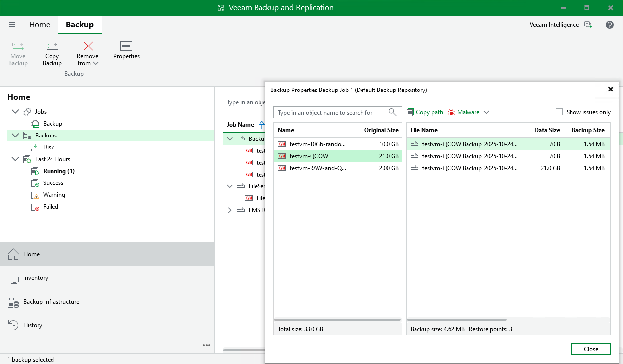Screen dimensions: 623x364
Task: Select the restore point with 21.0 GB data size
Action: pyautogui.click(x=508, y=168)
